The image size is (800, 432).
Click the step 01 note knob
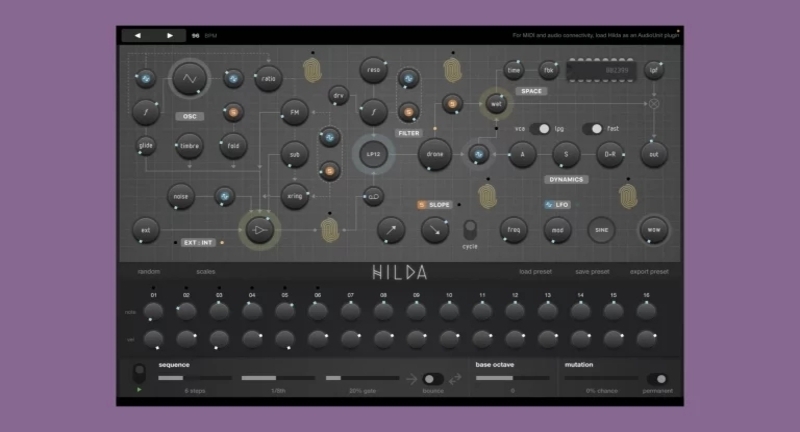pos(153,311)
